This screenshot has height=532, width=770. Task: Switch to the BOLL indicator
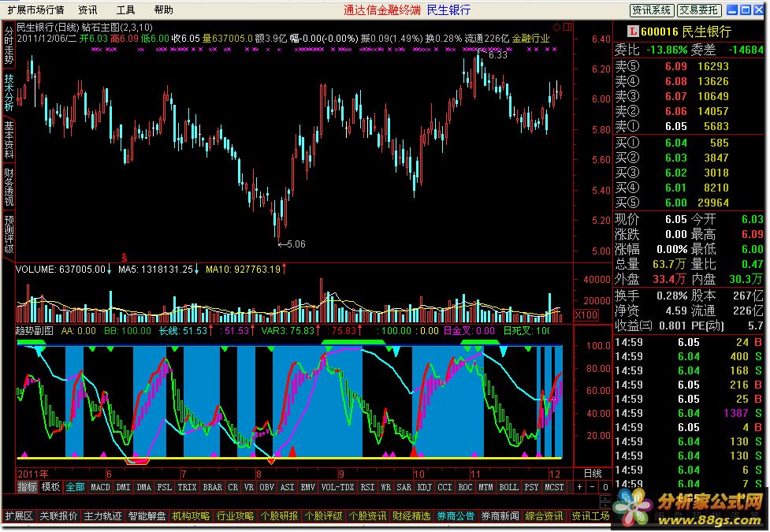(509, 487)
